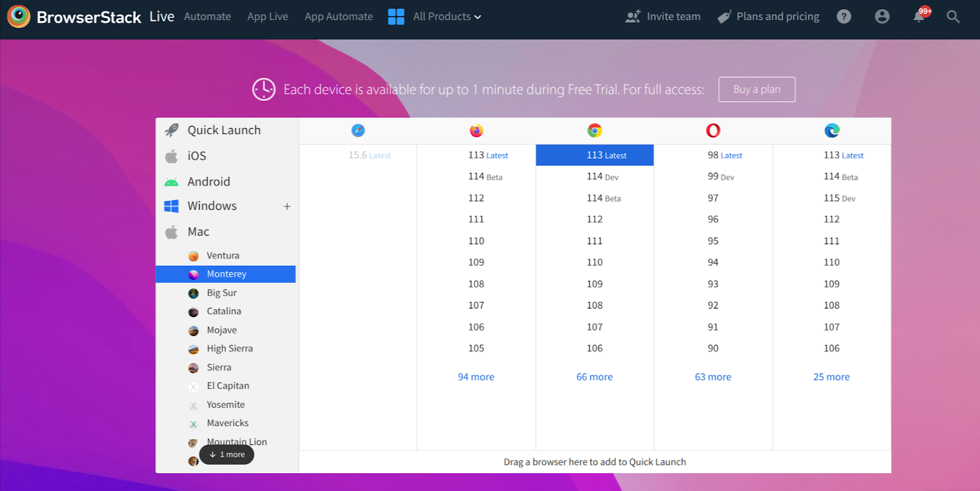Click the Buy a plan button
The width and height of the screenshot is (980, 491).
coord(757,89)
